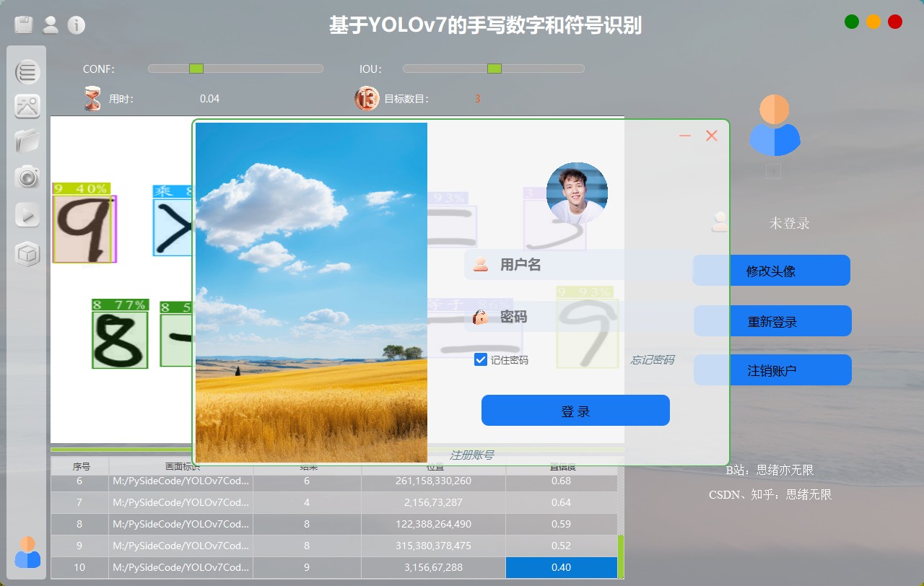Open the info icon in title bar
Viewport: 924px width, 586px height.
click(77, 25)
